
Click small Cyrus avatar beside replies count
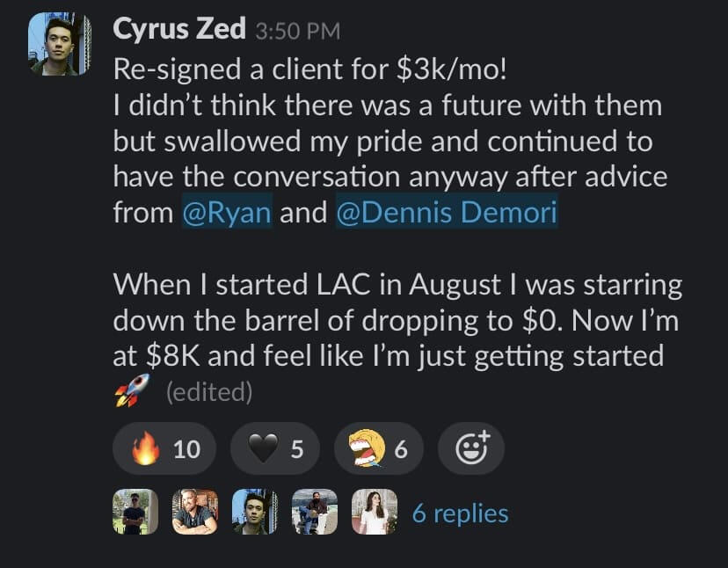(x=255, y=512)
